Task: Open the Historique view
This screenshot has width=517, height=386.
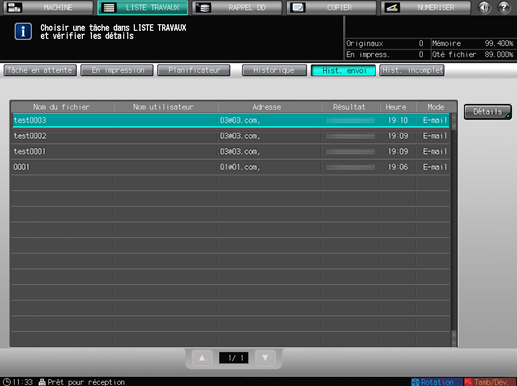Action: [x=274, y=70]
